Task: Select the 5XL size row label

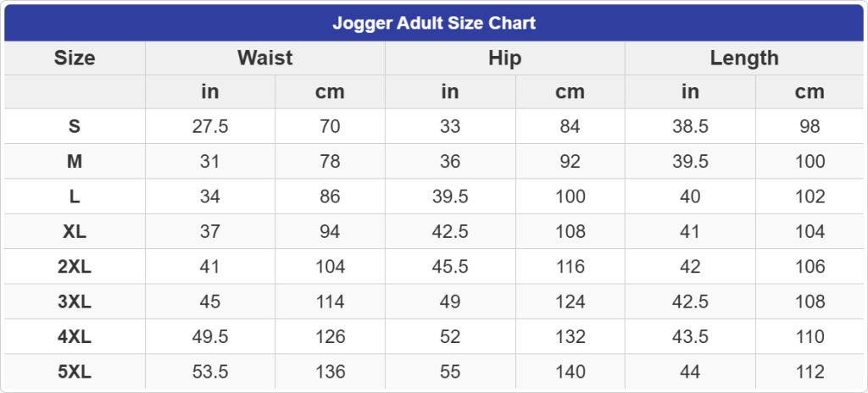Action: pos(75,371)
